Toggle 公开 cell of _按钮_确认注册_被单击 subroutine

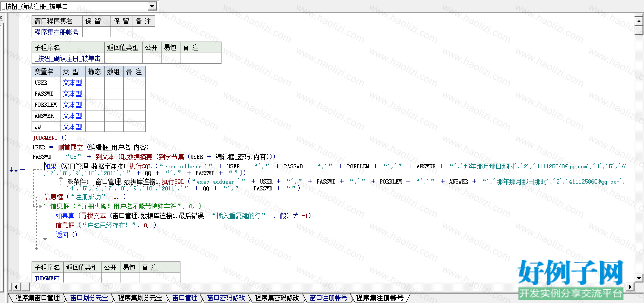tap(152, 58)
